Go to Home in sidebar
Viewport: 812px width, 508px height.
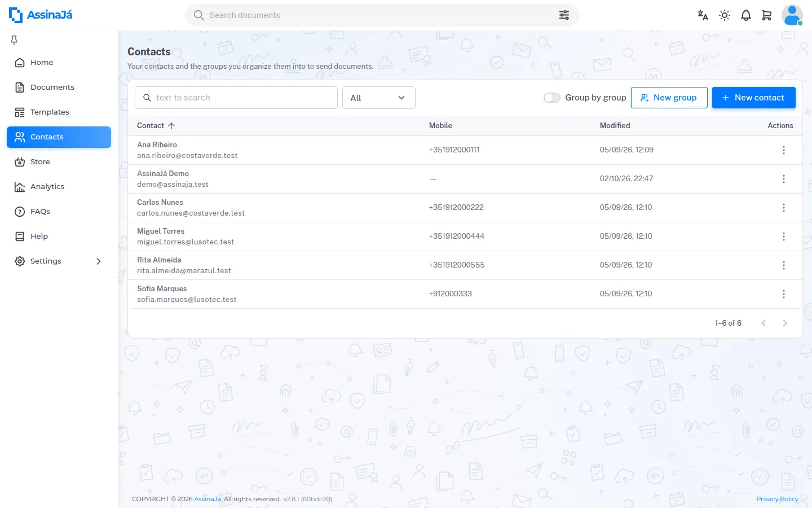click(x=59, y=63)
